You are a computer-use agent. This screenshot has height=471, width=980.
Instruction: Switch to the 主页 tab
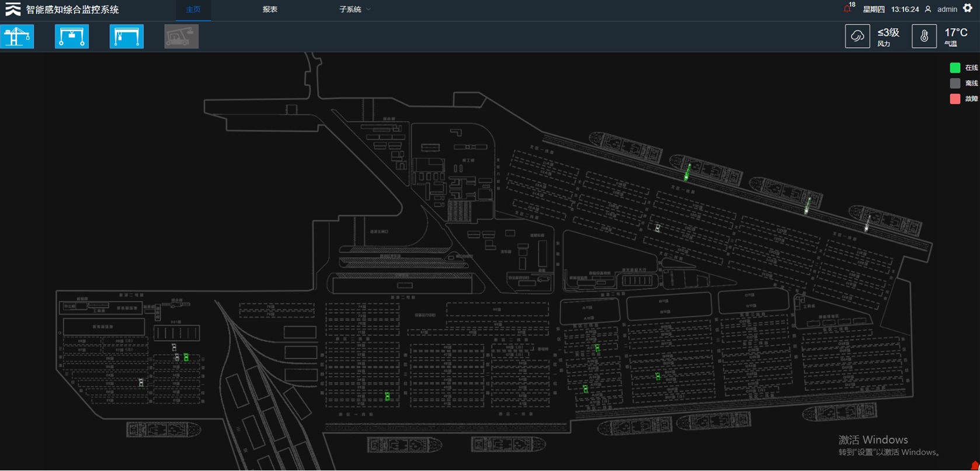(x=193, y=9)
